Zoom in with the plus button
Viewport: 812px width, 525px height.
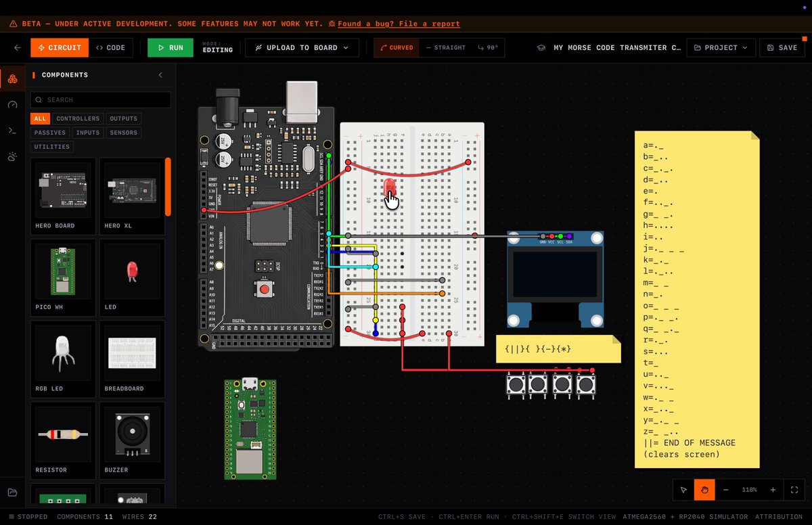click(x=773, y=490)
